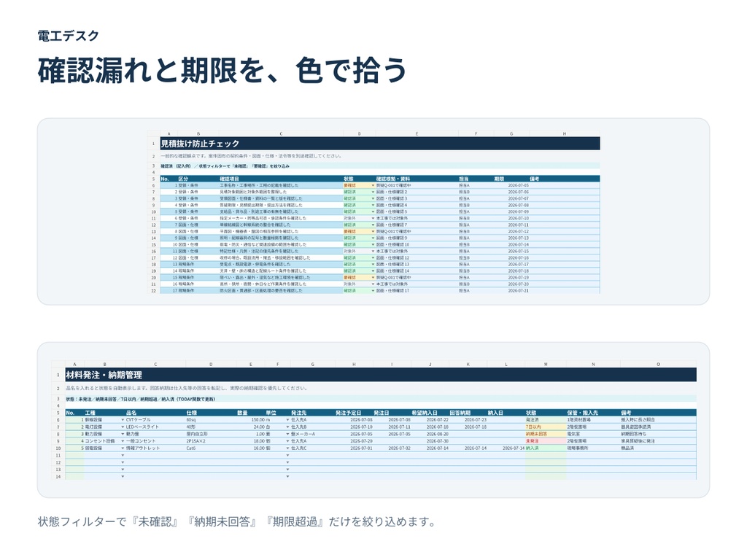Select the 7日以内 status cell

click(546, 427)
